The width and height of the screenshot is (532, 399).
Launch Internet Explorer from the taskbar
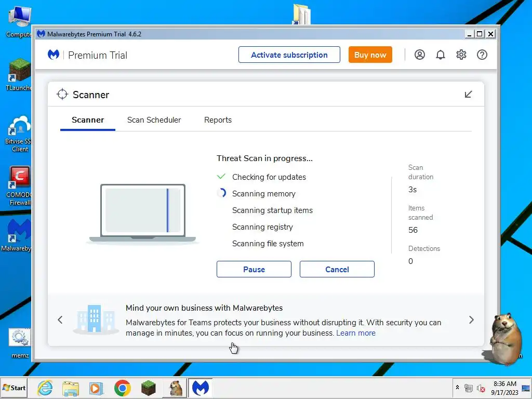pyautogui.click(x=45, y=388)
